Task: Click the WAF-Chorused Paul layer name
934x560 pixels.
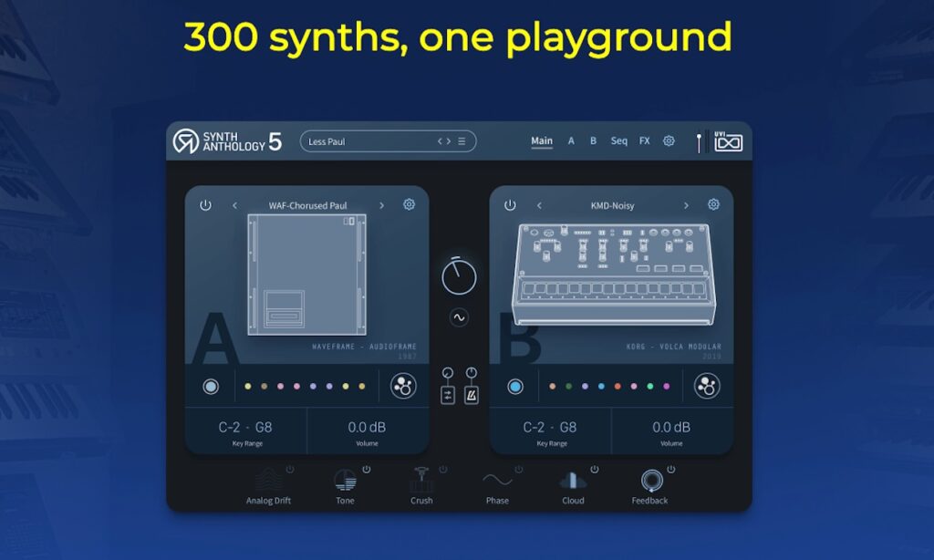Action: 307,205
